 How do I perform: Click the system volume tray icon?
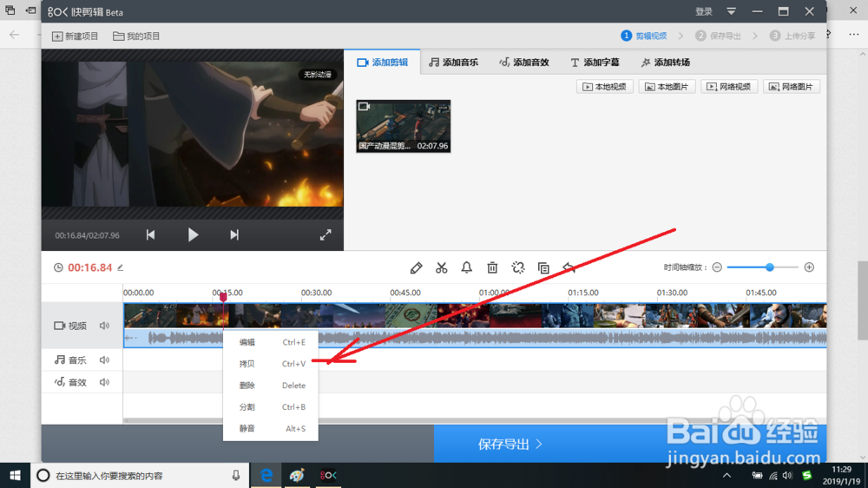787,475
